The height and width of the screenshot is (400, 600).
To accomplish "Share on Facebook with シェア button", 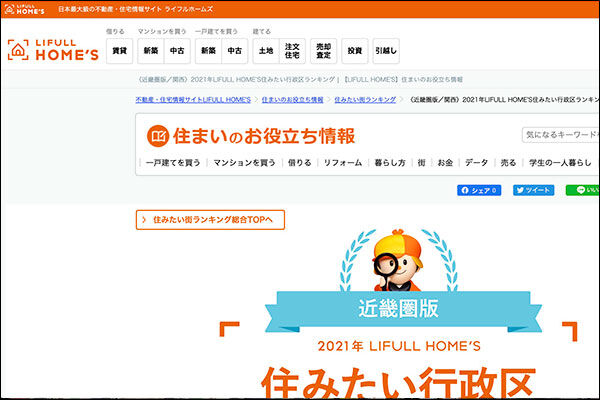I will click(479, 190).
